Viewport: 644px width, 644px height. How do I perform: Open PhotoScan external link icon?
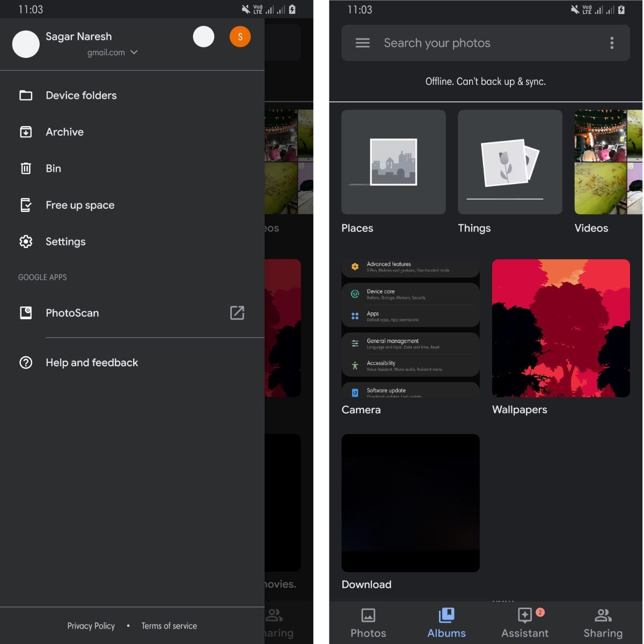237,313
